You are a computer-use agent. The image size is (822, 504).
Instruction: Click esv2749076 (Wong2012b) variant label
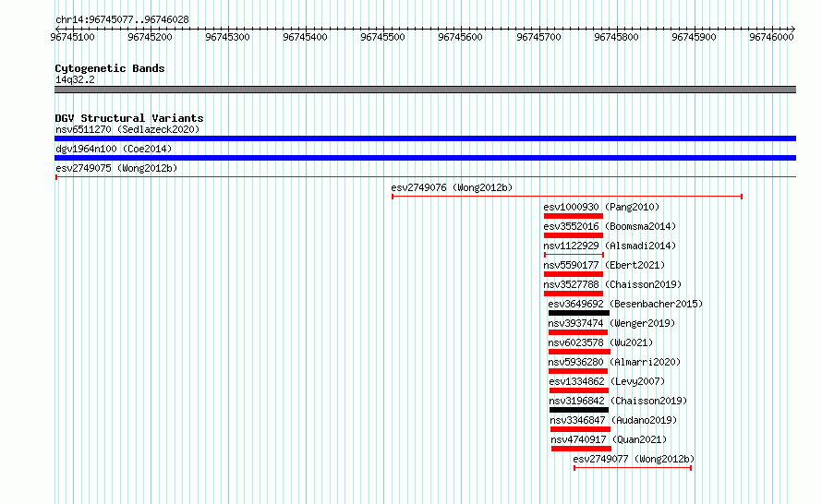pyautogui.click(x=452, y=187)
